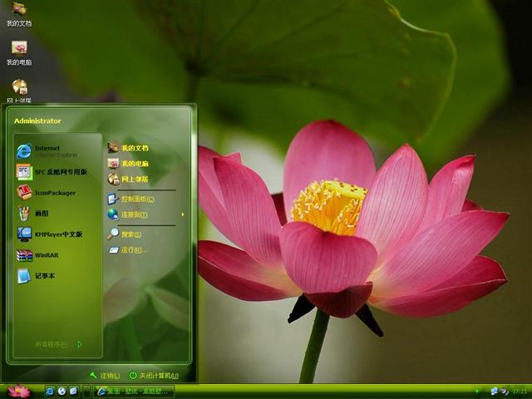The width and height of the screenshot is (532, 399).
Task: Open 记事本 notepad
Action: [x=36, y=276]
